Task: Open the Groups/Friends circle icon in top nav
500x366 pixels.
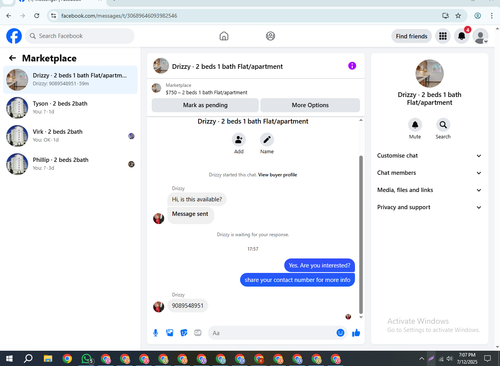Action: tap(270, 36)
